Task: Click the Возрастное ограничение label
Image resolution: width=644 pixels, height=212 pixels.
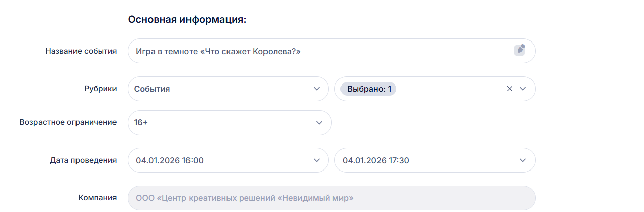Action: pos(68,122)
